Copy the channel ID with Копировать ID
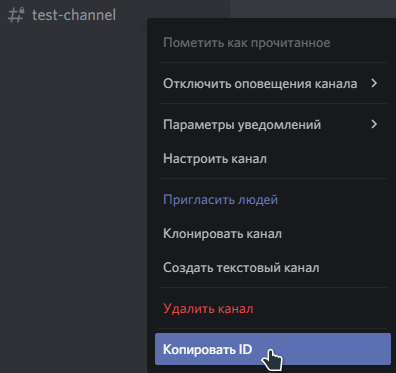The image size is (396, 373). (273, 349)
